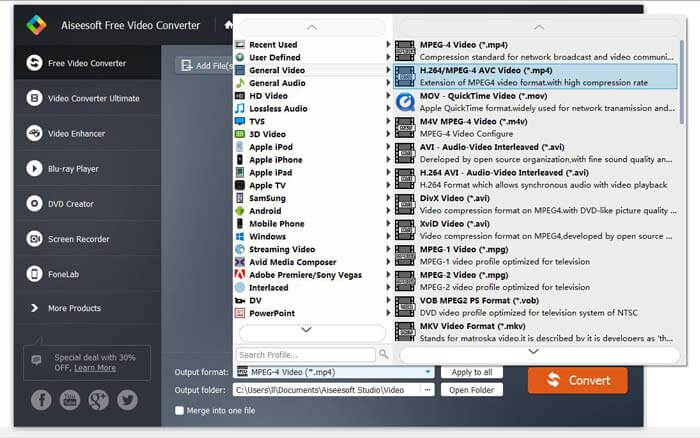Choose H.264 AVI format entry
The width and height of the screenshot is (700, 438).
coord(536,179)
